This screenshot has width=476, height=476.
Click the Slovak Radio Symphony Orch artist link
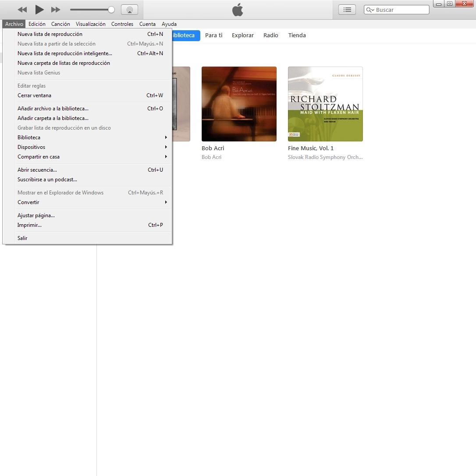click(x=325, y=157)
